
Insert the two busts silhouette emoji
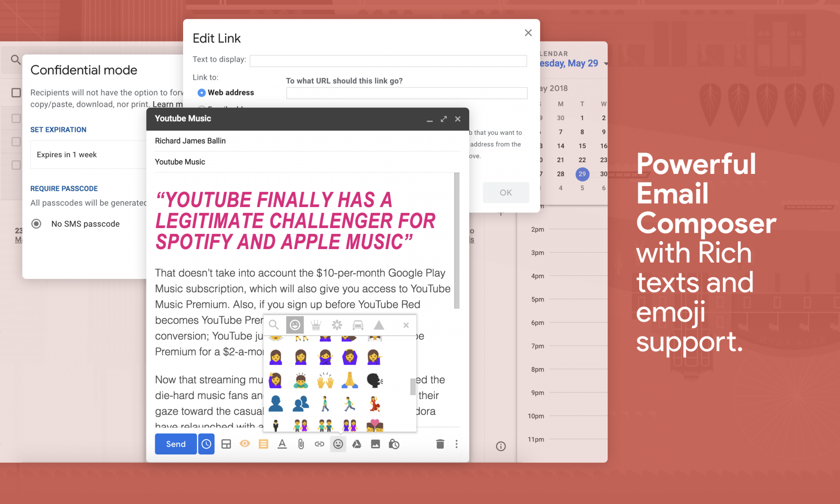[301, 404]
